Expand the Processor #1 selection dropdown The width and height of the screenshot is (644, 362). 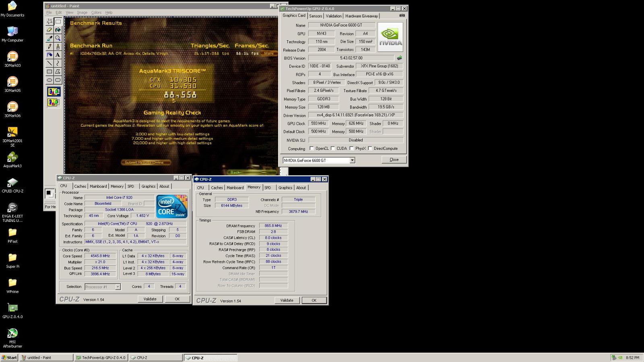pos(118,287)
